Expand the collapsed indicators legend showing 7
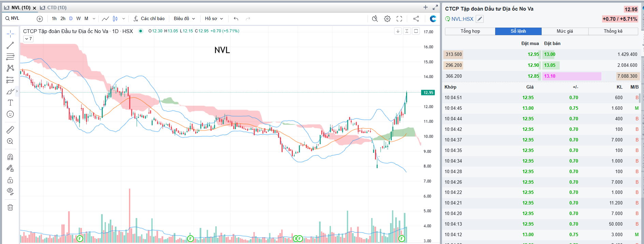644x244 pixels. [x=28, y=39]
